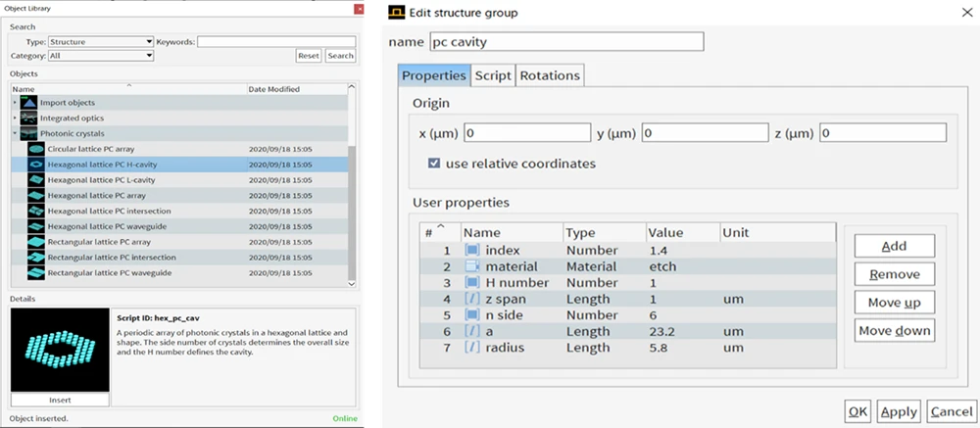Remove the selected user property
980x428 pixels.
[895, 274]
